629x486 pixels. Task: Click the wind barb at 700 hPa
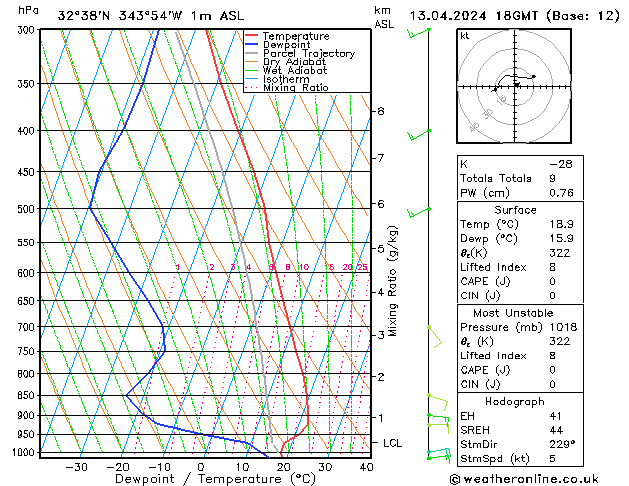pos(434,337)
